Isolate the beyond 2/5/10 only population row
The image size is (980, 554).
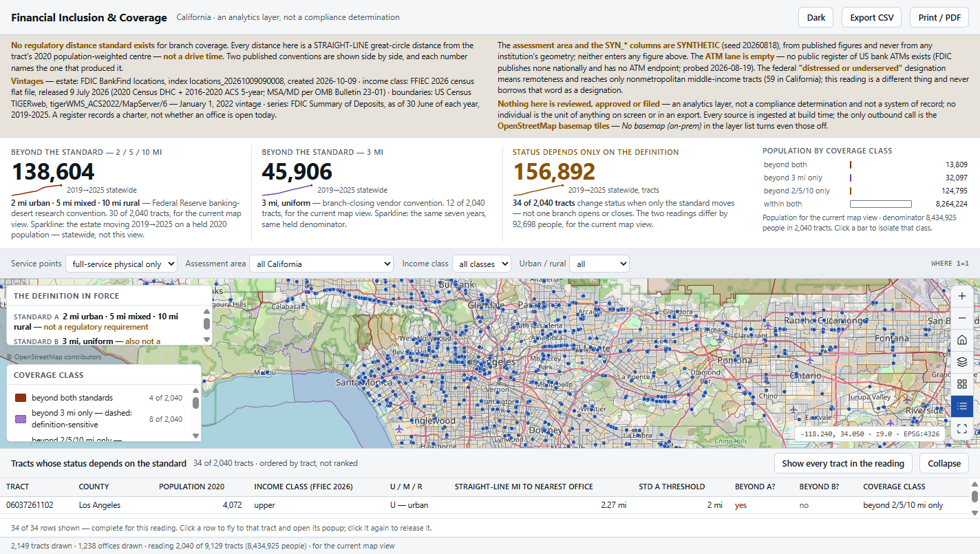(866, 191)
